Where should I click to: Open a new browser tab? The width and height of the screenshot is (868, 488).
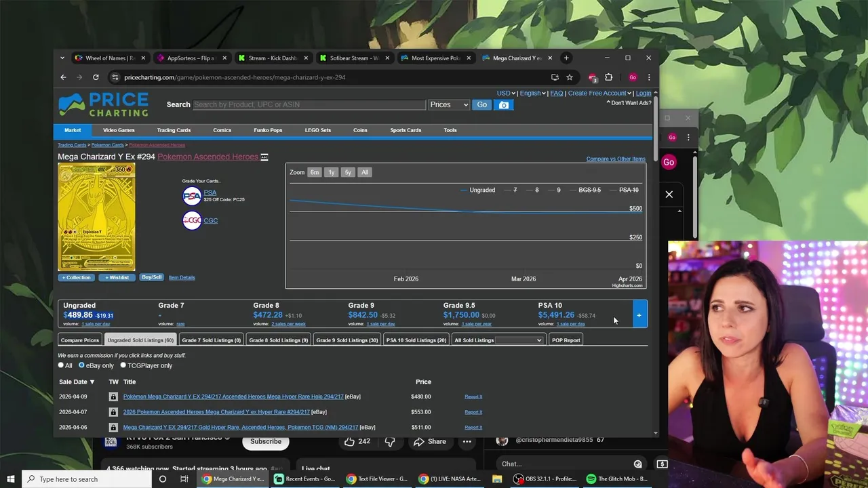[566, 58]
